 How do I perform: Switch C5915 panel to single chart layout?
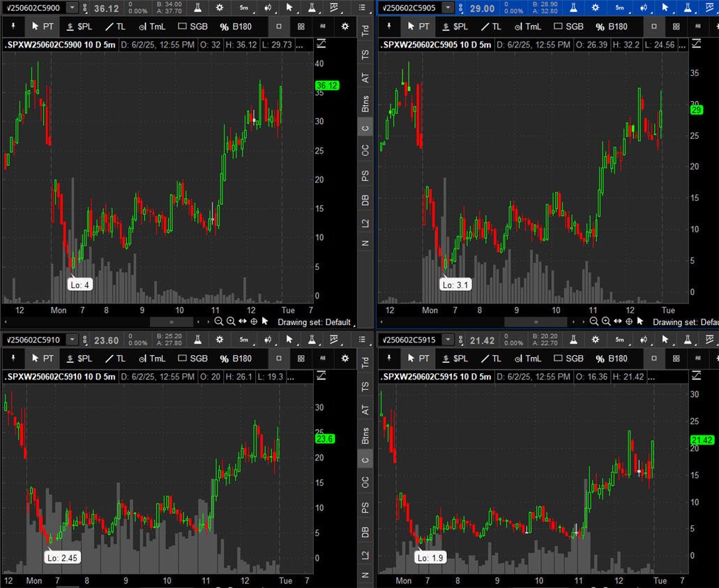[654, 359]
